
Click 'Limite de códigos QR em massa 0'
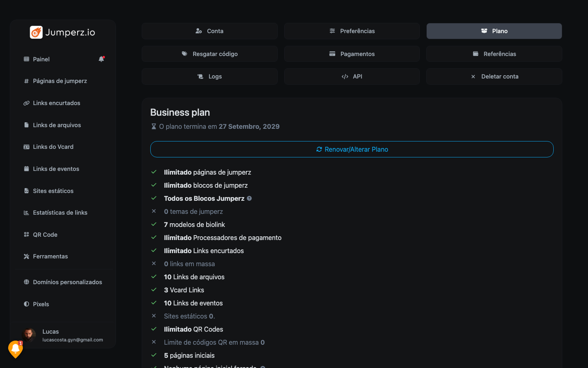pos(214,342)
